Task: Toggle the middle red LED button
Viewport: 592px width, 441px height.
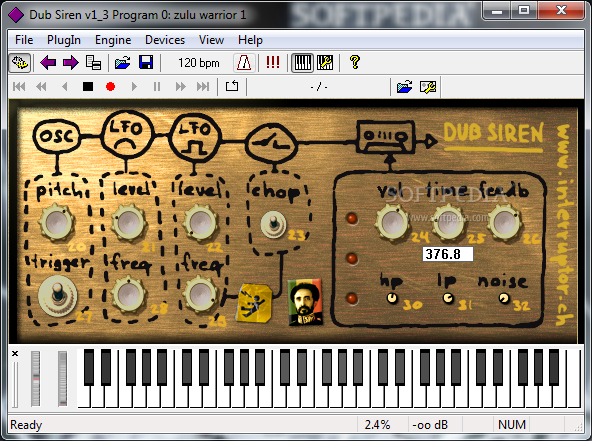Action: tap(352, 259)
